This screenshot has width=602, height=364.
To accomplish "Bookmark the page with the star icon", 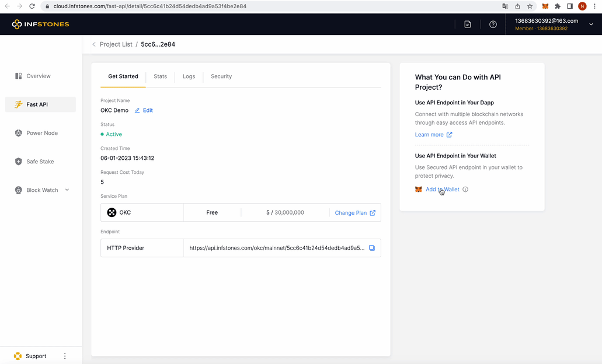I will 530,6.
